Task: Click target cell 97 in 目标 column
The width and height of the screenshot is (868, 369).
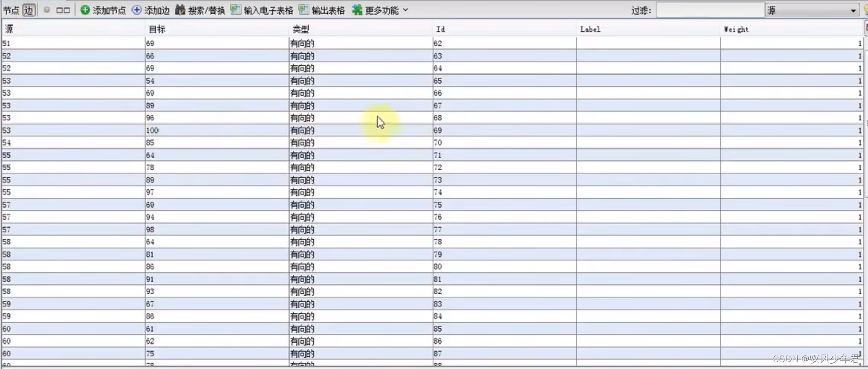Action: (217, 192)
